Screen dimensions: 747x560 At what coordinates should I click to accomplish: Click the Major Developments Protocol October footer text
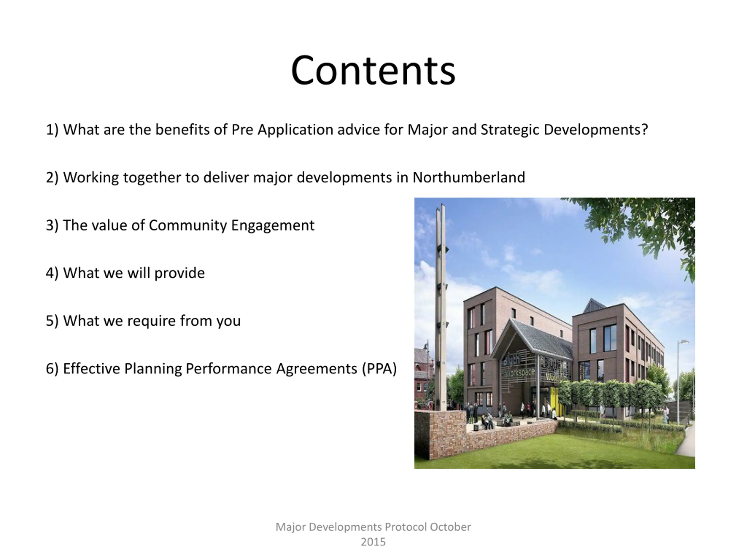tap(373, 527)
